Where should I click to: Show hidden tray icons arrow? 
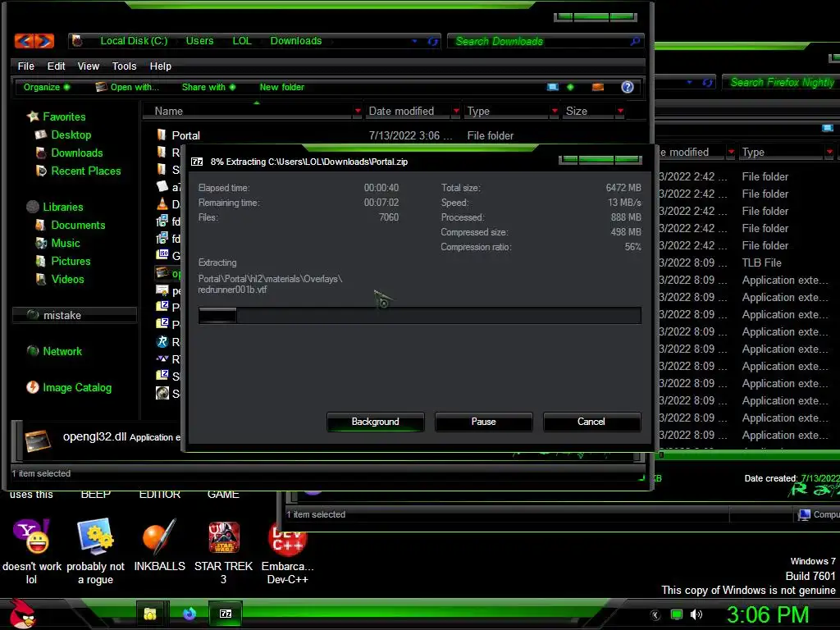pos(655,614)
